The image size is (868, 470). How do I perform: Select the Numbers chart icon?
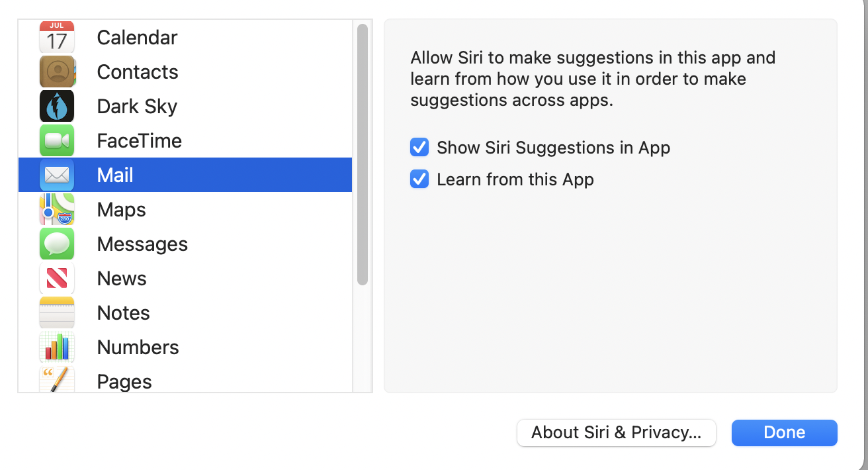tap(57, 347)
